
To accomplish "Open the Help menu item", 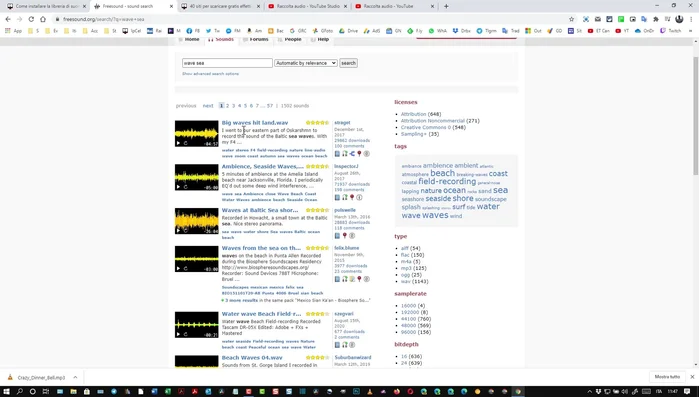I will click(320, 40).
